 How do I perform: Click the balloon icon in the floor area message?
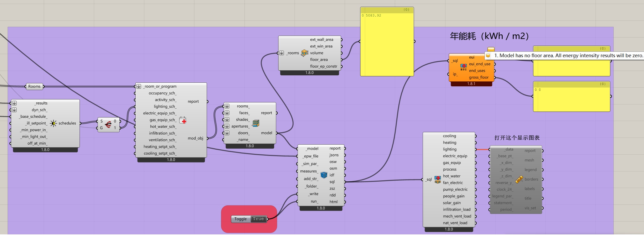(x=488, y=56)
